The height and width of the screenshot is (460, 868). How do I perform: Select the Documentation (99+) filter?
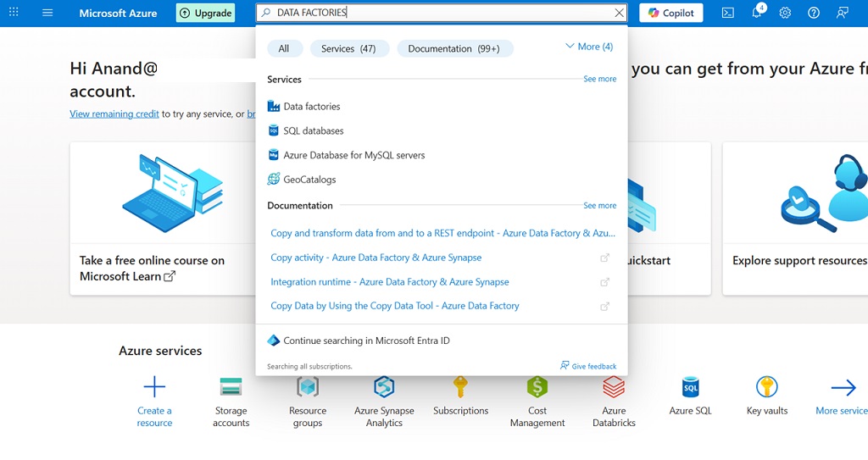454,49
